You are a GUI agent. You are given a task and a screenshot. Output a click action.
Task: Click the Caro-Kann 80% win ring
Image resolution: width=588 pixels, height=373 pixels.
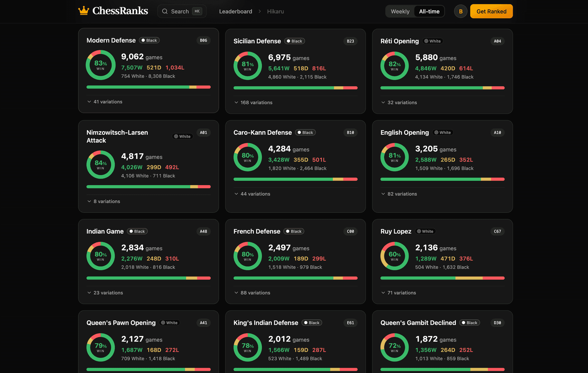(248, 157)
